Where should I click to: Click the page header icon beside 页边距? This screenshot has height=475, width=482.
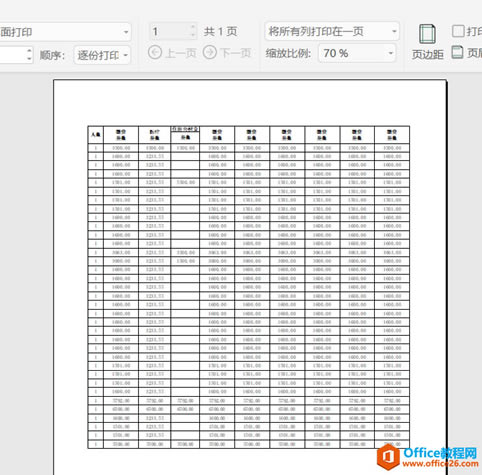[457, 53]
